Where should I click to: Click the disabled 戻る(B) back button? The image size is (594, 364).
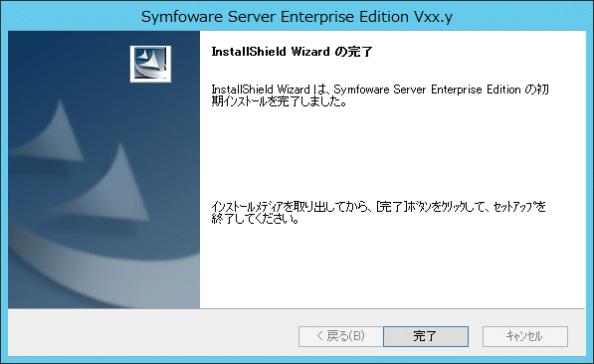pos(340,336)
